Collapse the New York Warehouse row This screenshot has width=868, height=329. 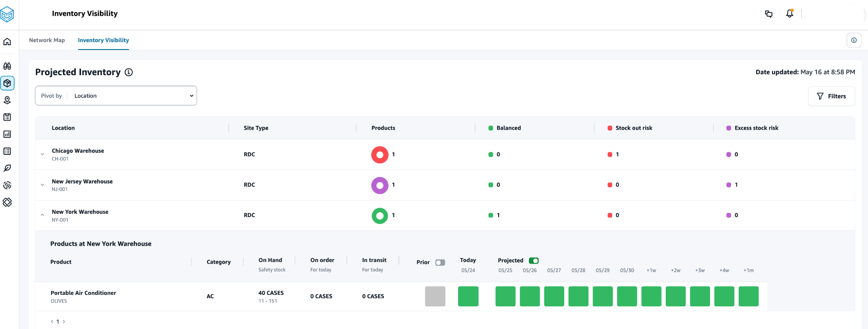[43, 215]
